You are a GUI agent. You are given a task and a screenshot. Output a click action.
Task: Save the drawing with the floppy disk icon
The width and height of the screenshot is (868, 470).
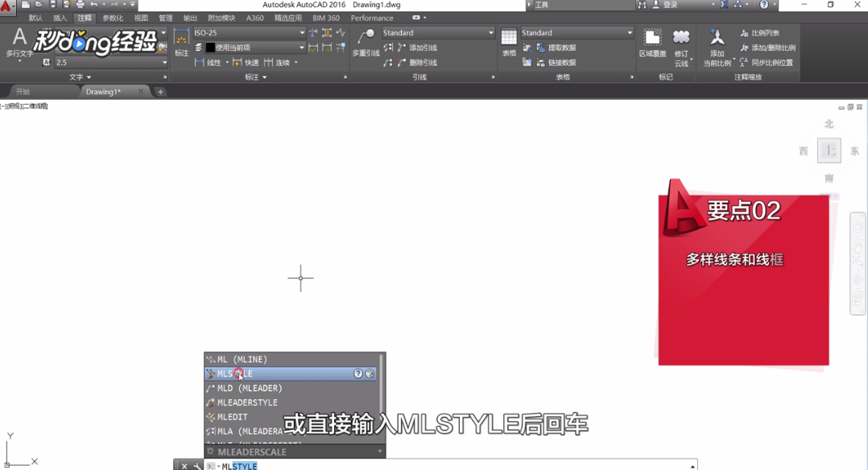point(52,5)
